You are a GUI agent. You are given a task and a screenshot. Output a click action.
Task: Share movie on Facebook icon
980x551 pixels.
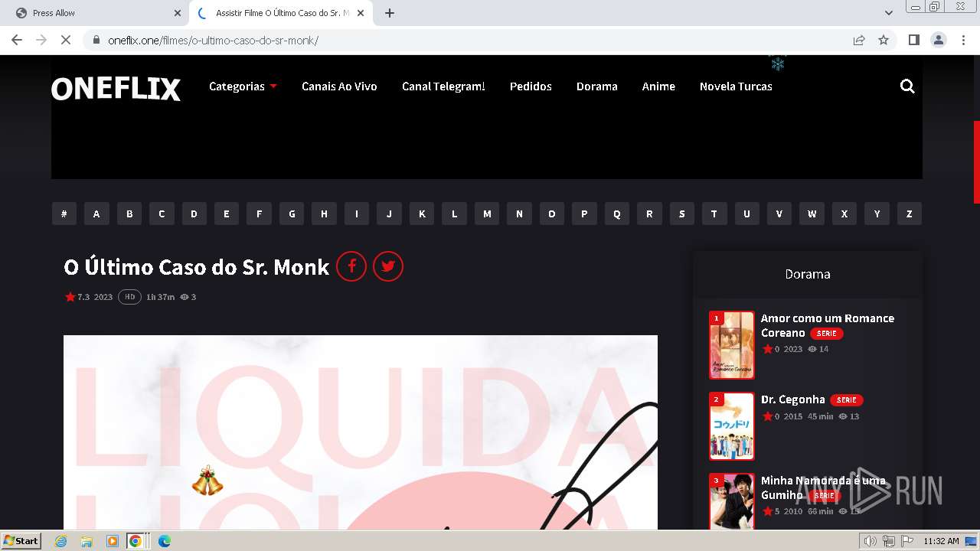coord(351,266)
